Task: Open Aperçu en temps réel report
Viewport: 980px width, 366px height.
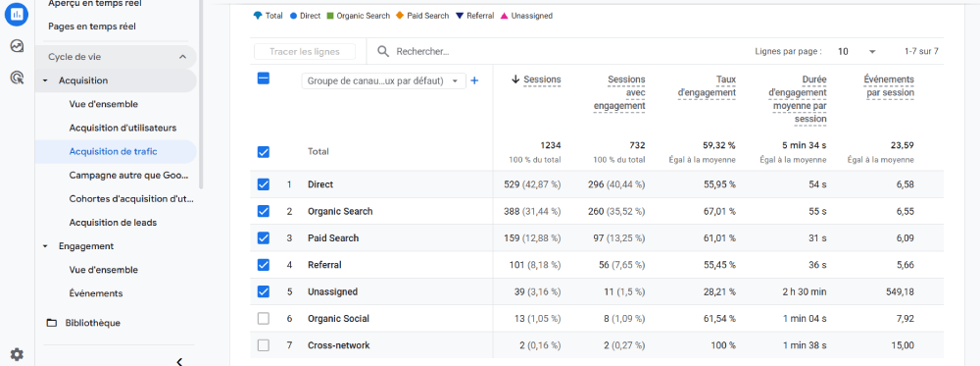Action: click(x=94, y=4)
